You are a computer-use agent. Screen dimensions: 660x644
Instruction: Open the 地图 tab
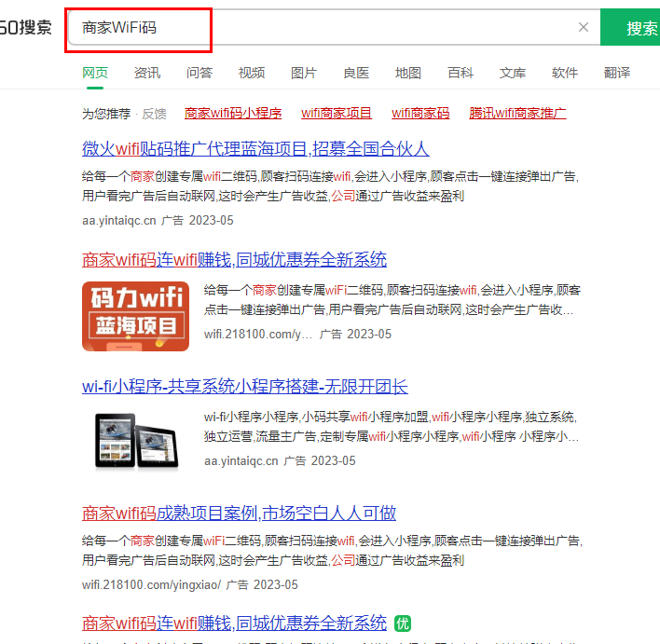click(408, 73)
